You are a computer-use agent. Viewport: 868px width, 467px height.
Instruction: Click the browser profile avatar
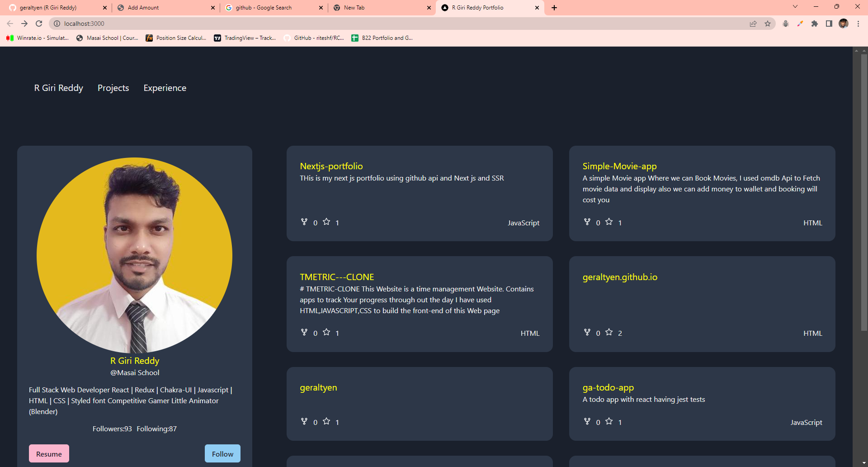[844, 24]
